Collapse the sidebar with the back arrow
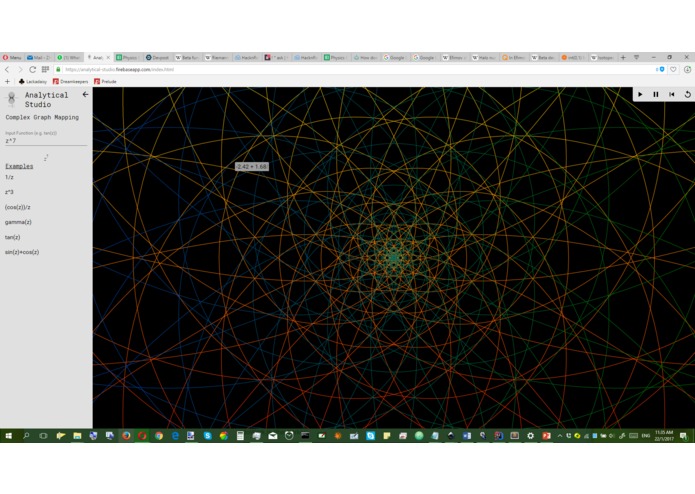 85,94
